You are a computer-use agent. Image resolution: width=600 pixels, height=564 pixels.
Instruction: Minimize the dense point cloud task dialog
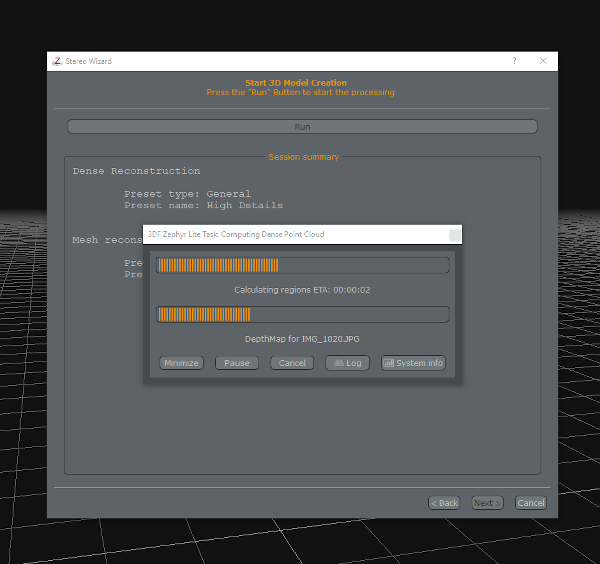pyautogui.click(x=181, y=363)
